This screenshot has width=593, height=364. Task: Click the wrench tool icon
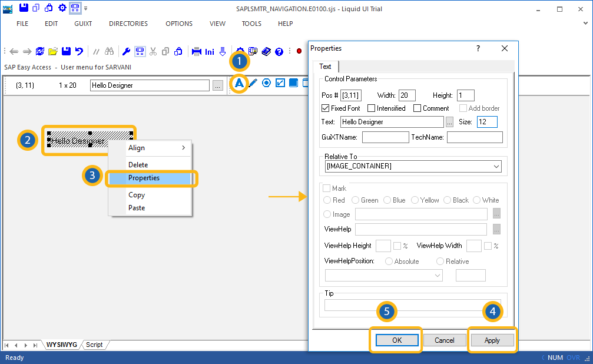pos(126,51)
